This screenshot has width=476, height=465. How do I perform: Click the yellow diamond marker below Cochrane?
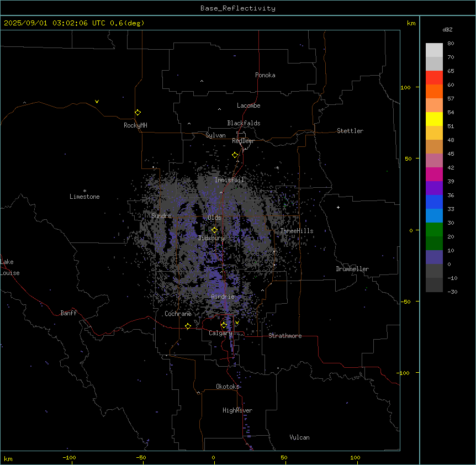click(x=188, y=326)
